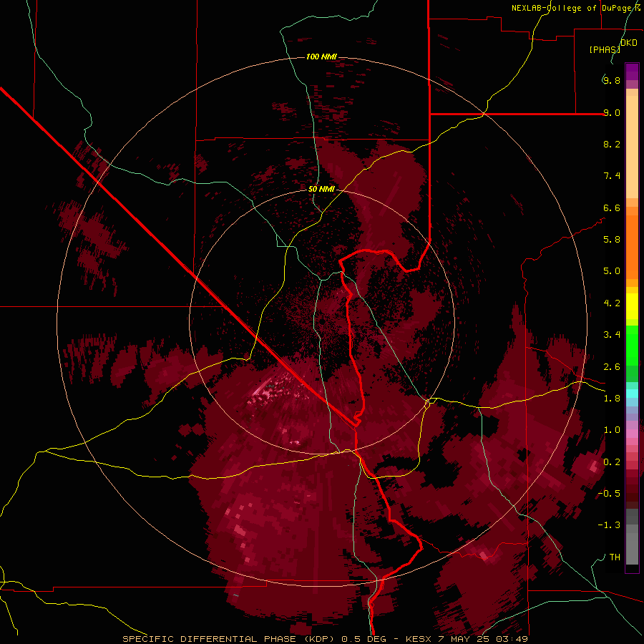
Task: Click the 9.0 scale value
Action: coord(612,112)
